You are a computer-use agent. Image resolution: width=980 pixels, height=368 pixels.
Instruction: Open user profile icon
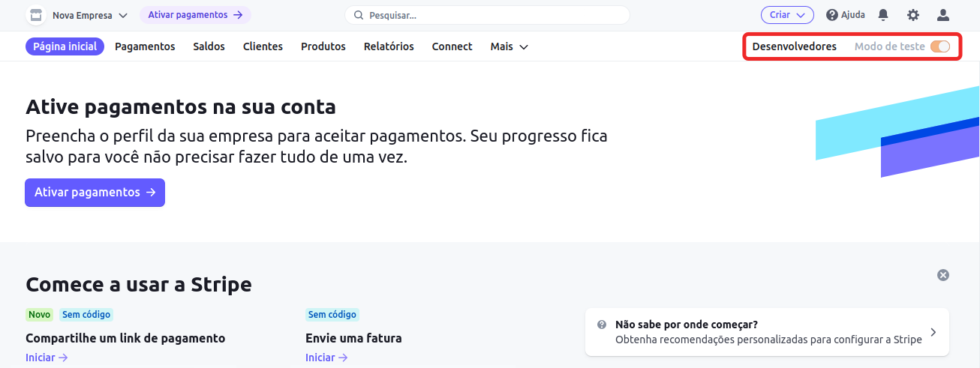tap(943, 15)
